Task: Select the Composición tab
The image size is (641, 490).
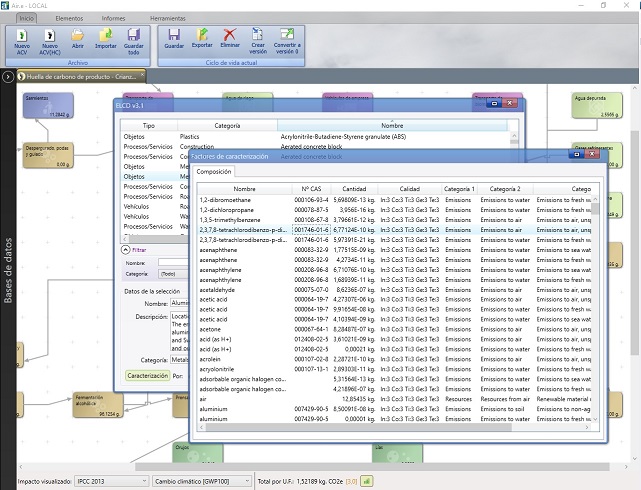Action: (214, 172)
